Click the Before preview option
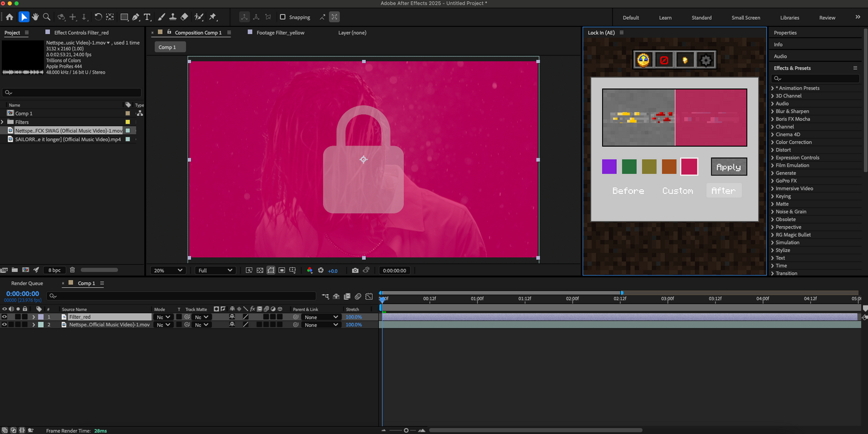The width and height of the screenshot is (868, 434). pyautogui.click(x=628, y=191)
